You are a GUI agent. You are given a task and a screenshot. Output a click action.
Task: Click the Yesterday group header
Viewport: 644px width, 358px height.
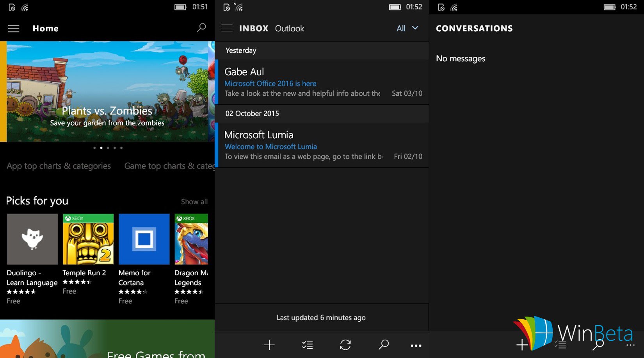(322, 50)
